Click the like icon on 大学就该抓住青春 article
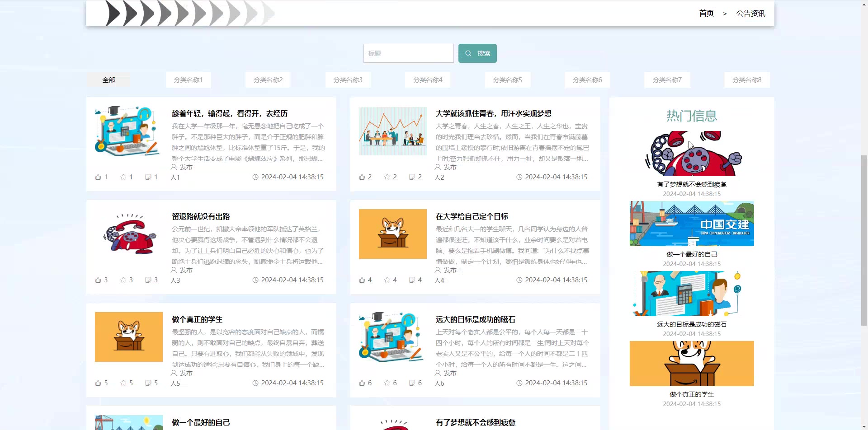The width and height of the screenshot is (868, 430). click(362, 177)
